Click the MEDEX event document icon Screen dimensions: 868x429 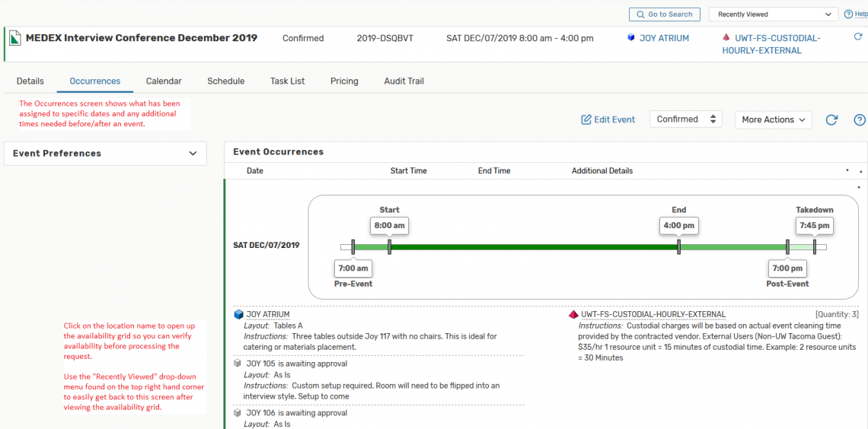click(15, 38)
